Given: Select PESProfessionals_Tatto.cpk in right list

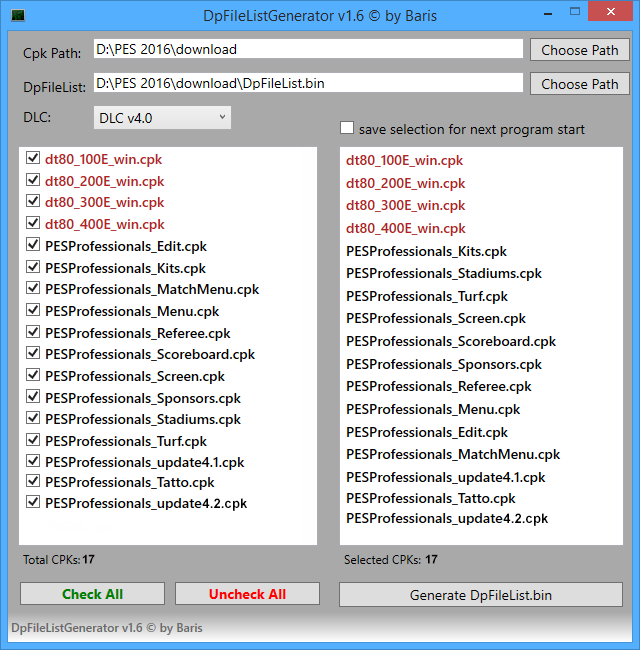Looking at the screenshot, I should coord(431,498).
